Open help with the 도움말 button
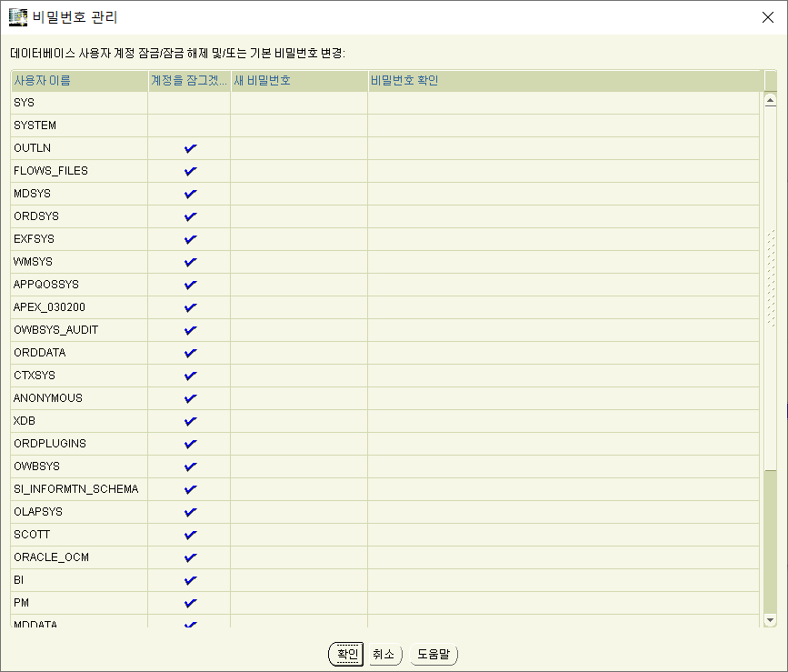788x672 pixels. (434, 654)
